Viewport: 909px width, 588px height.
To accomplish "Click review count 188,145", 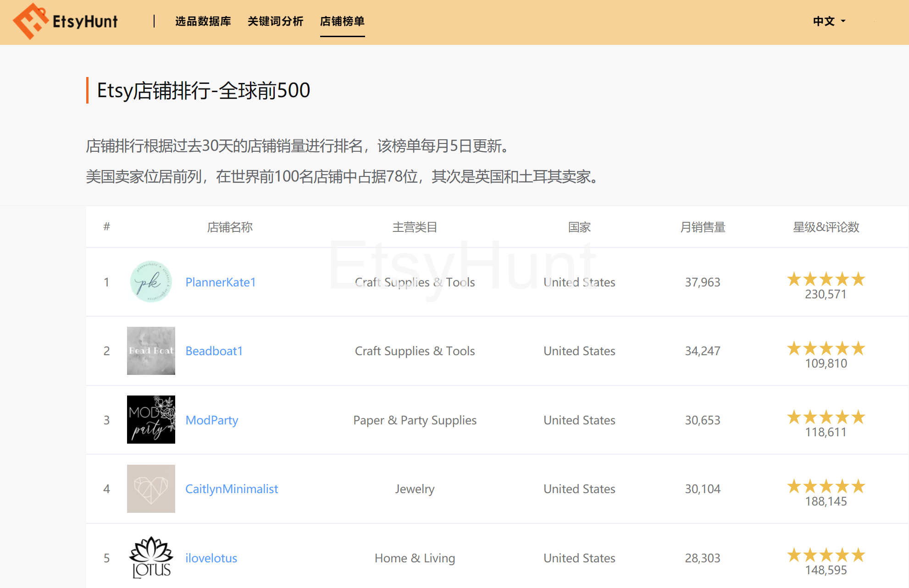I will pos(826,501).
